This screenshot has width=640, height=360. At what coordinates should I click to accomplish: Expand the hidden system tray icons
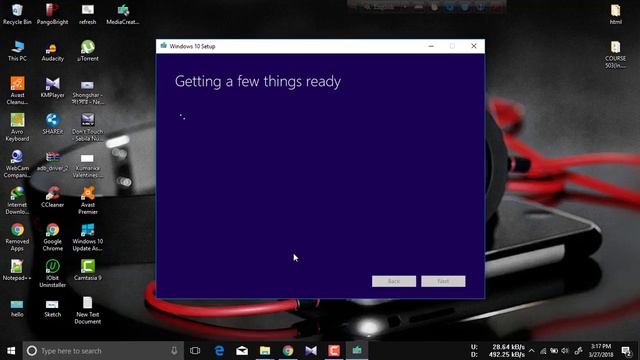tap(531, 351)
